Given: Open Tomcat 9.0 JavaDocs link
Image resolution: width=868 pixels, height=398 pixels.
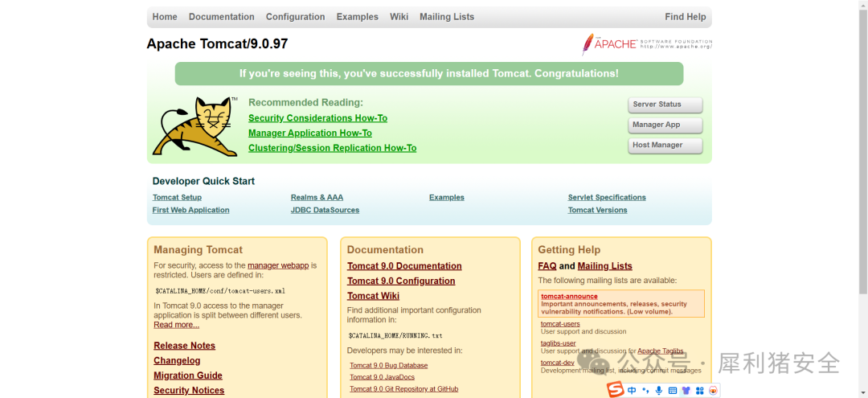Looking at the screenshot, I should pyautogui.click(x=382, y=377).
